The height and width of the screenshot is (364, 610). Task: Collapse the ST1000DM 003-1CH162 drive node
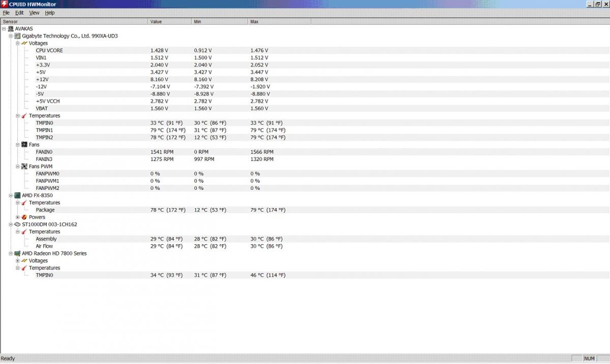(x=11, y=224)
